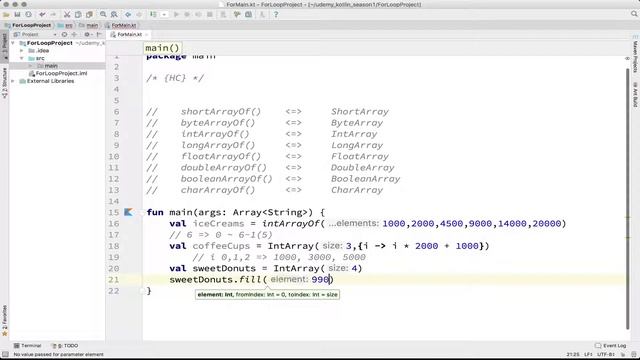Select External Libraries in project tree
The height and width of the screenshot is (360, 640).
(50, 81)
